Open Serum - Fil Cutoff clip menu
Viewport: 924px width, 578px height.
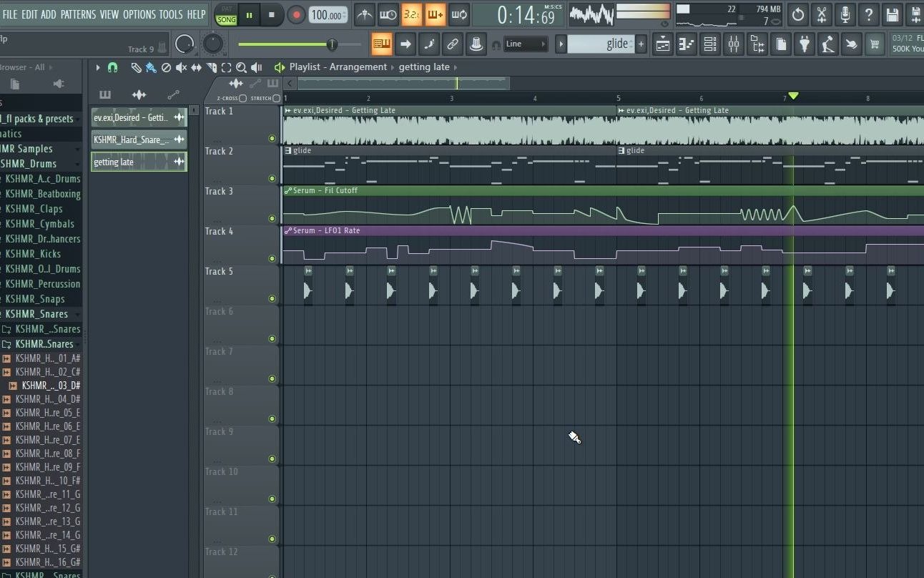tap(287, 190)
